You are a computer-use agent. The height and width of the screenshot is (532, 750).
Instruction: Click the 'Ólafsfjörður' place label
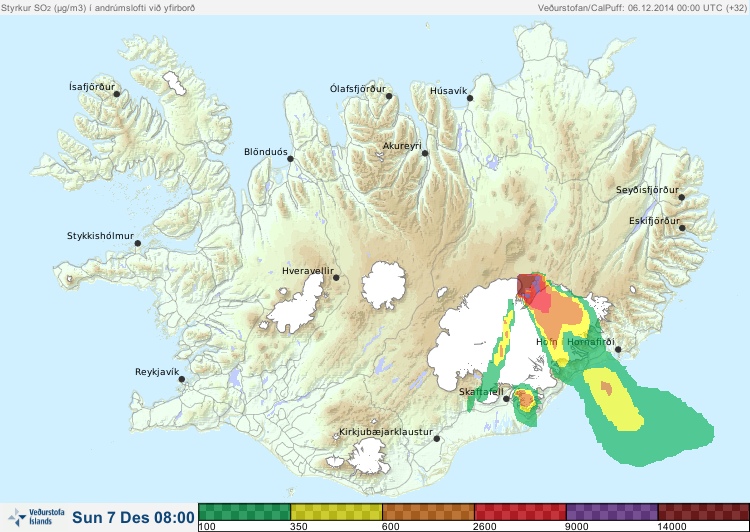358,89
